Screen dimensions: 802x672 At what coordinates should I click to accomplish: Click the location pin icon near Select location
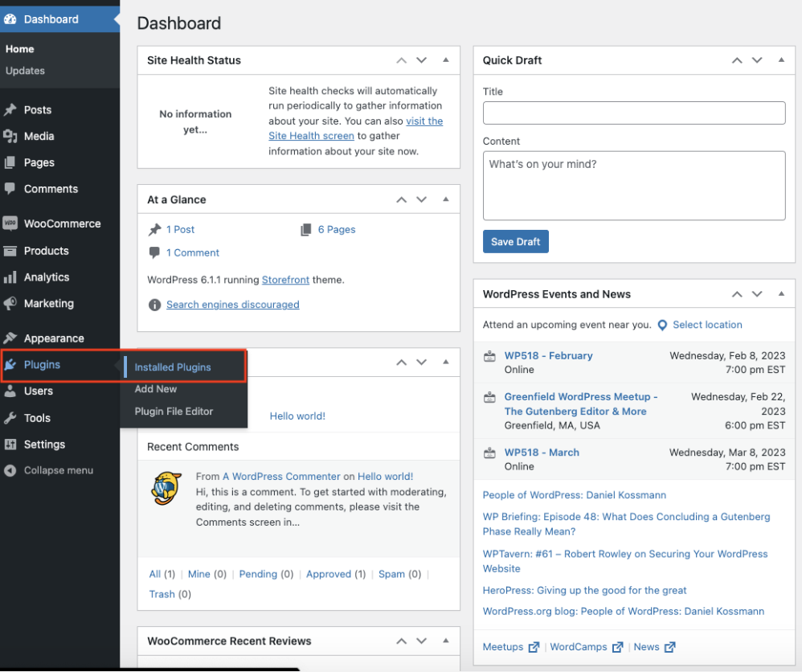click(x=662, y=325)
